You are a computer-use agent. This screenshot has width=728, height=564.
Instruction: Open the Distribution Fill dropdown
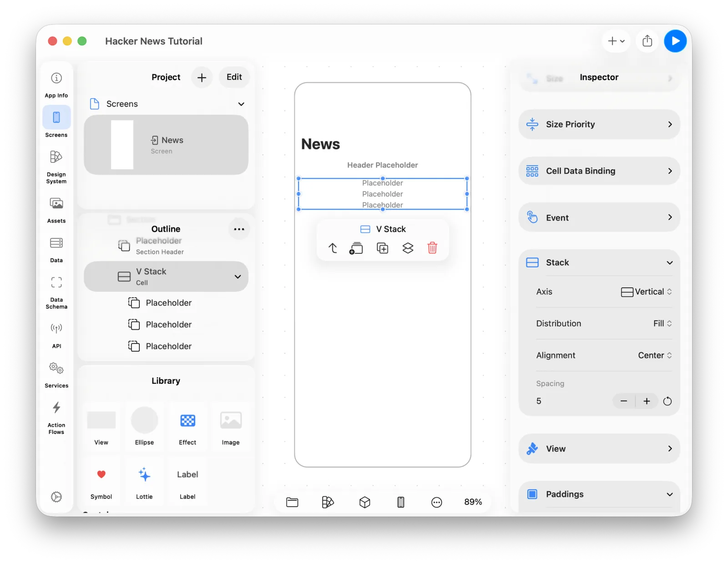click(x=662, y=323)
